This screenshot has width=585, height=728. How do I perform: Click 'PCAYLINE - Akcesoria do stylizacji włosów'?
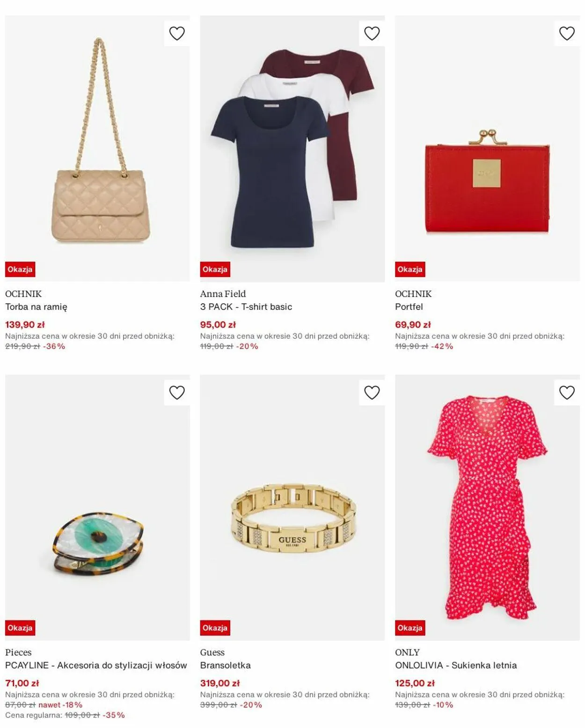pyautogui.click(x=96, y=665)
